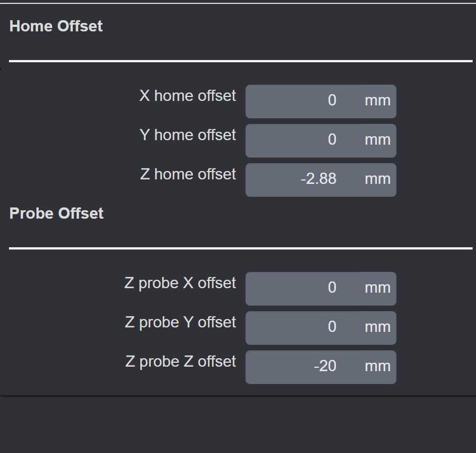This screenshot has height=453, width=476.
Task: Click the "Z probe Z offset" label
Action: (x=181, y=362)
